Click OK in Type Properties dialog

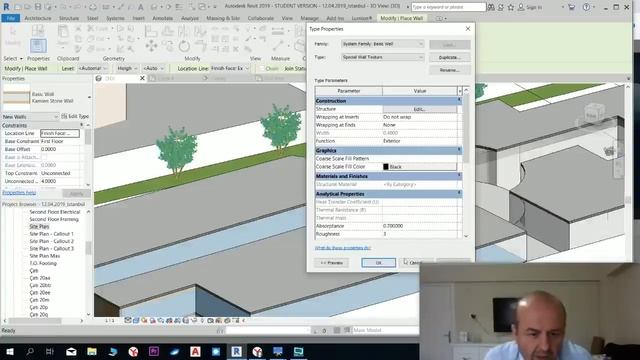(x=378, y=262)
